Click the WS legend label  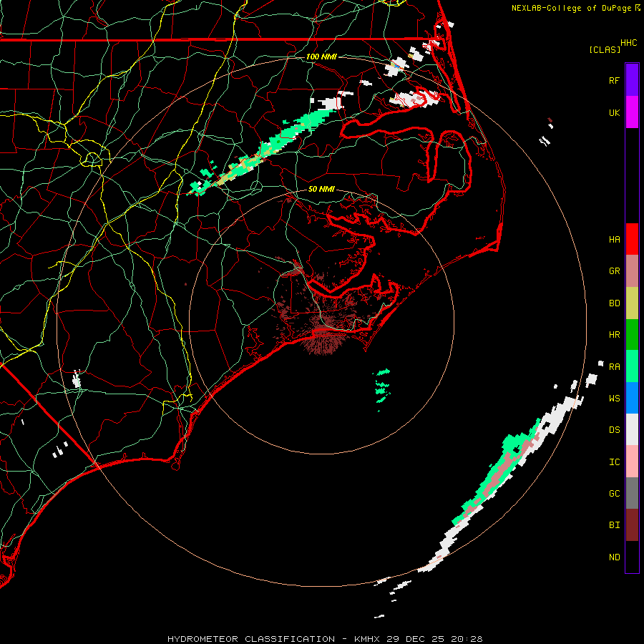[x=614, y=399]
